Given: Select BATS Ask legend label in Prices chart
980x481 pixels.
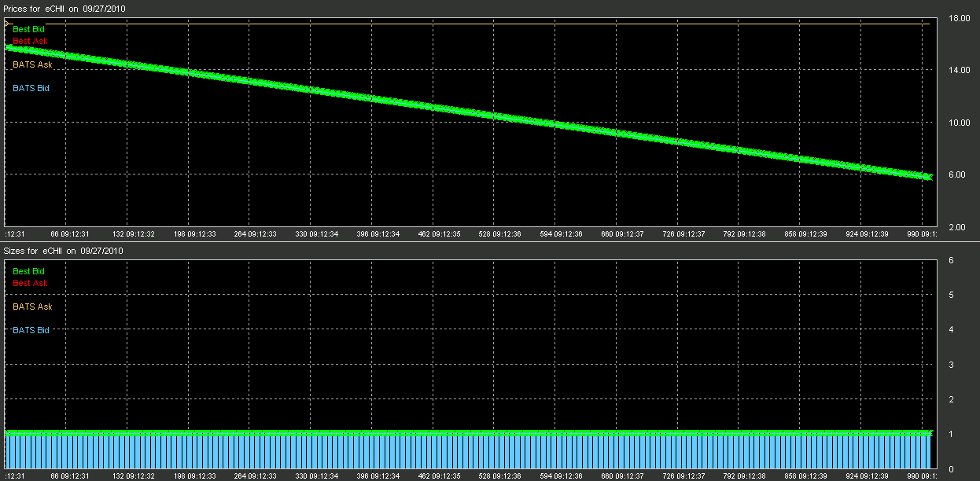Looking at the screenshot, I should (x=32, y=64).
